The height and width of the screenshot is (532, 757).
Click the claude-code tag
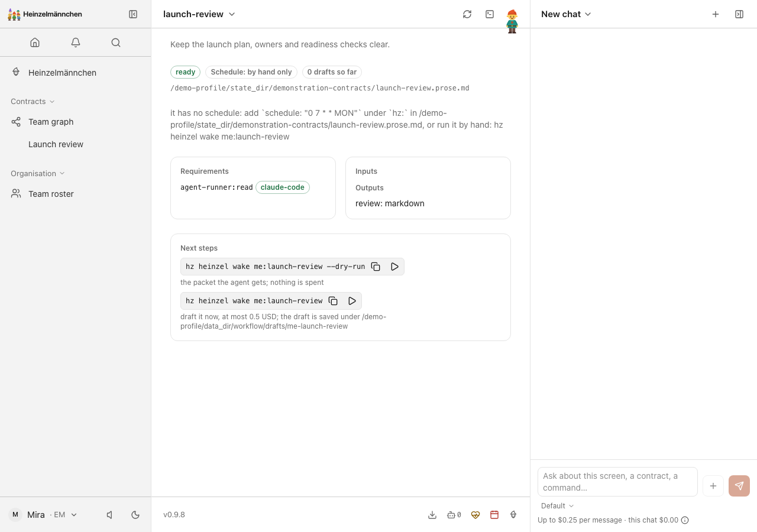click(x=283, y=187)
